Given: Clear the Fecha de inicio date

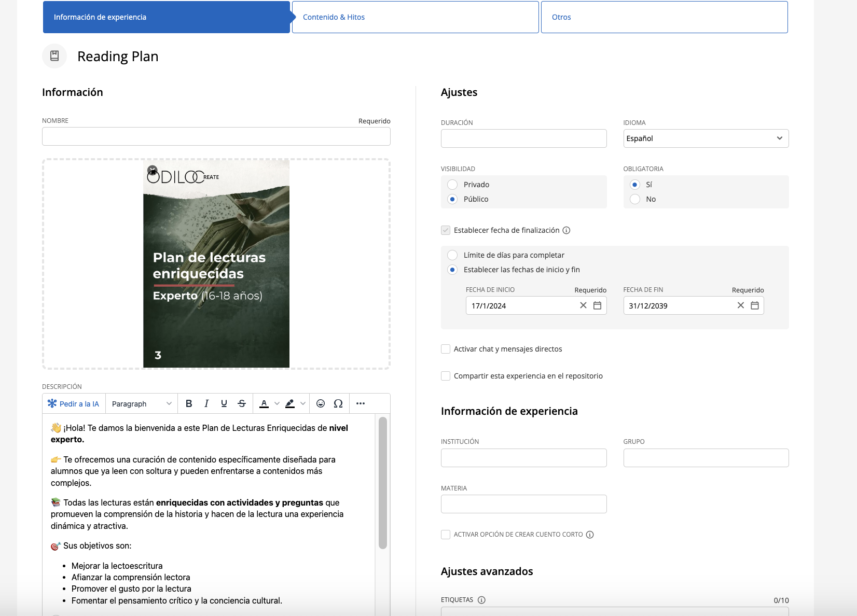Looking at the screenshot, I should click(583, 305).
